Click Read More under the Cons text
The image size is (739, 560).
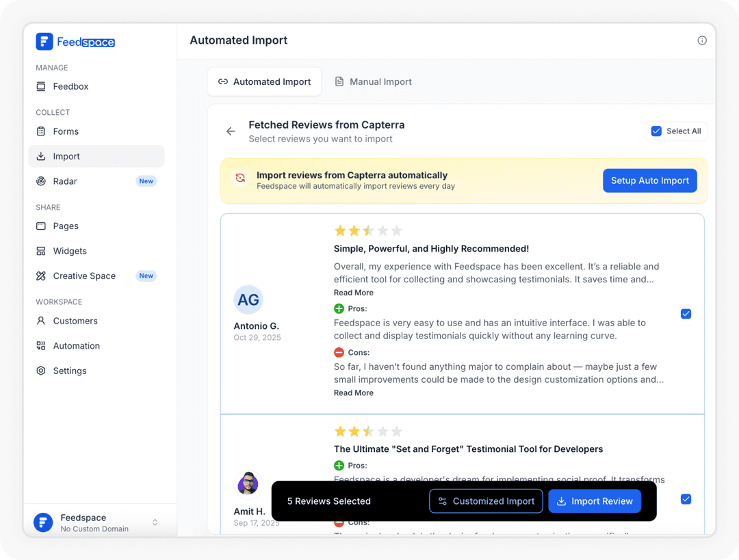(x=354, y=392)
